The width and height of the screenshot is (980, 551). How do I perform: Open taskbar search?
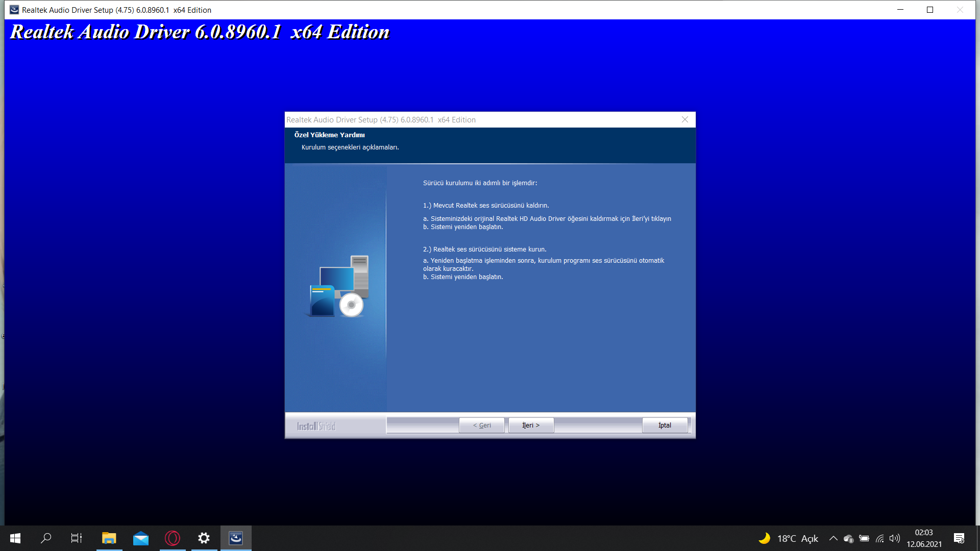[46, 538]
